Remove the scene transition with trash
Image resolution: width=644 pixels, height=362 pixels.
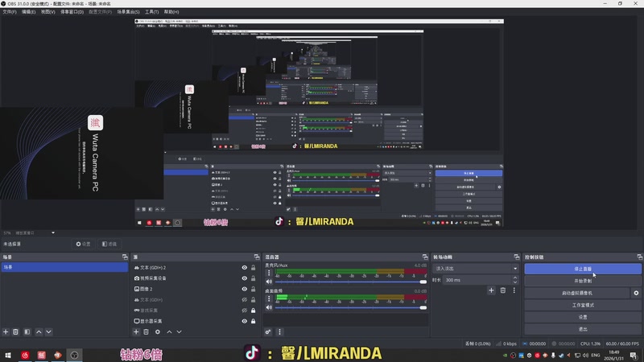point(502,290)
